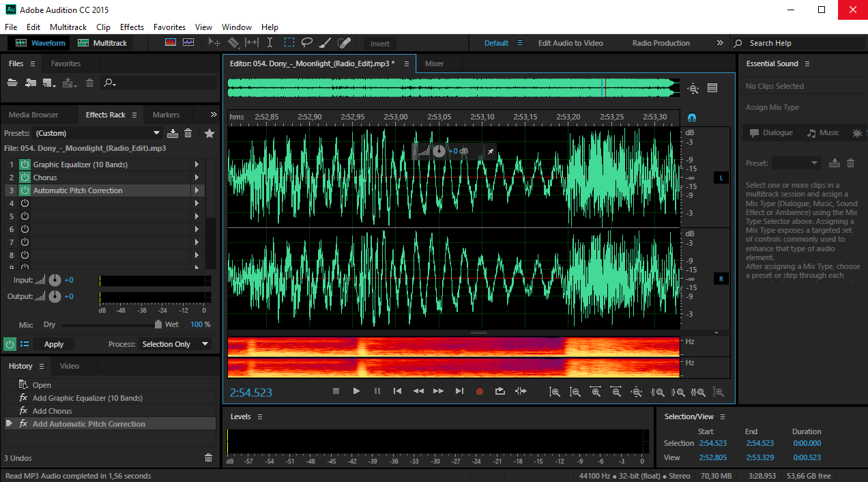Toggle power button on rack slot 4

(25, 203)
